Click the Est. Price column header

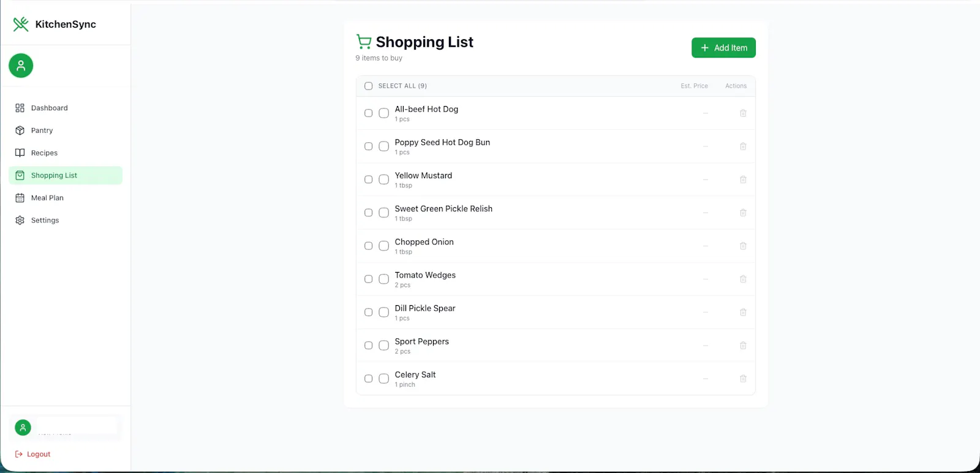(x=694, y=86)
